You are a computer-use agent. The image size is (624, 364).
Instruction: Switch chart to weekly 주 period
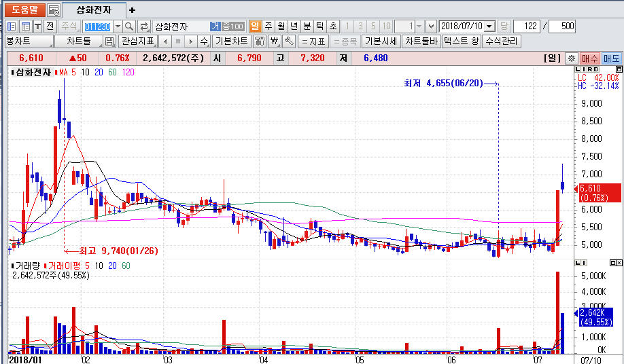pos(268,26)
